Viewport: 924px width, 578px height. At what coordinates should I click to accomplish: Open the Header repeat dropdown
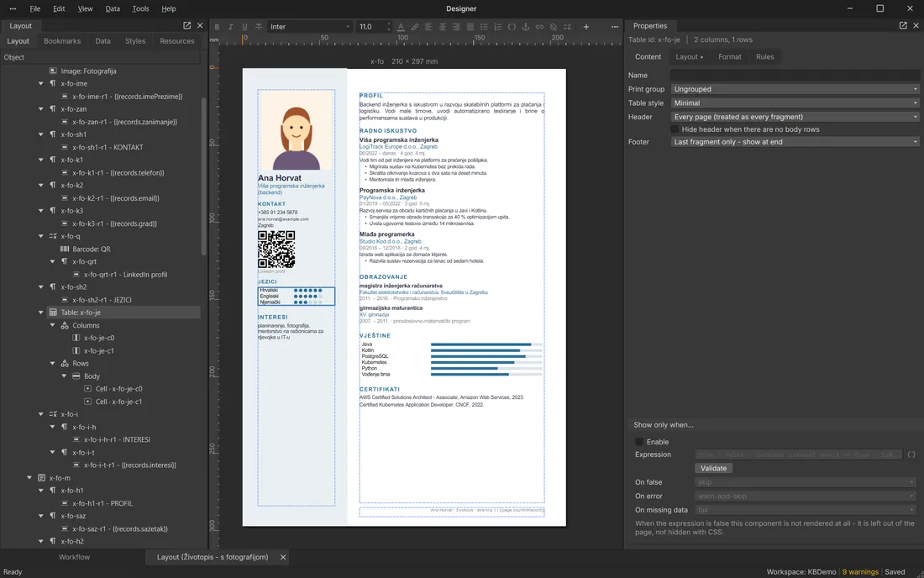click(795, 117)
